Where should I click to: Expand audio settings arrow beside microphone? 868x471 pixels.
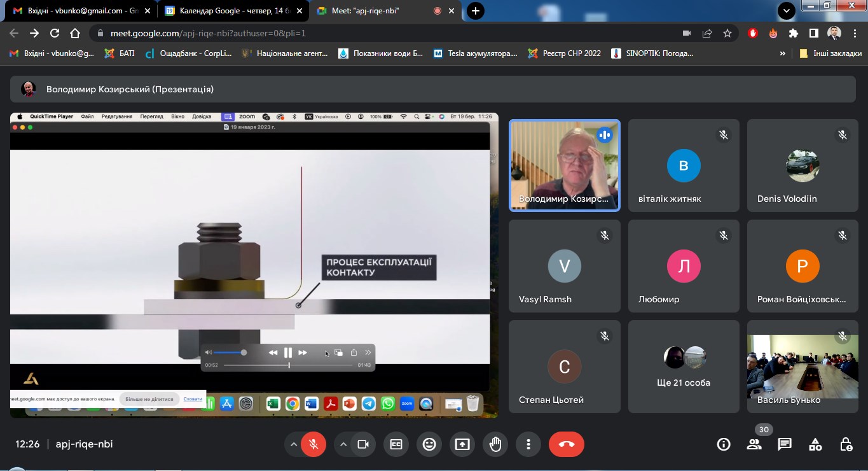point(293,444)
